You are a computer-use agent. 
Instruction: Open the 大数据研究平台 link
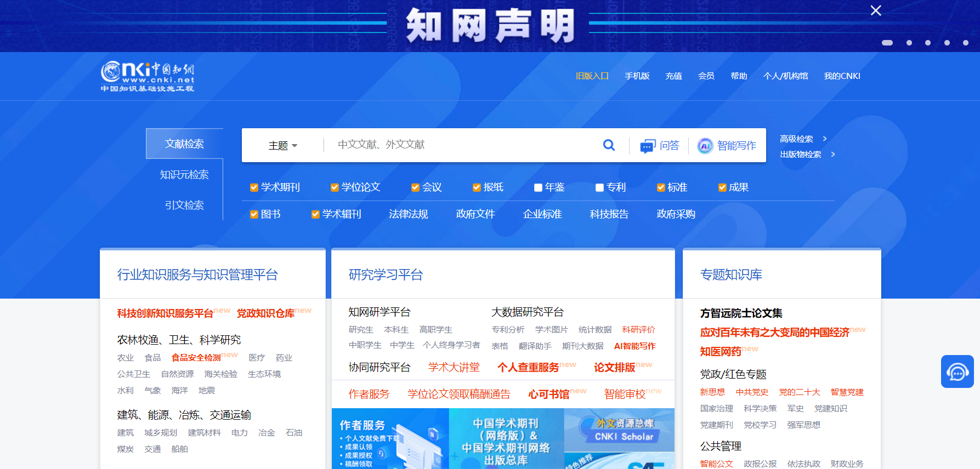point(528,312)
